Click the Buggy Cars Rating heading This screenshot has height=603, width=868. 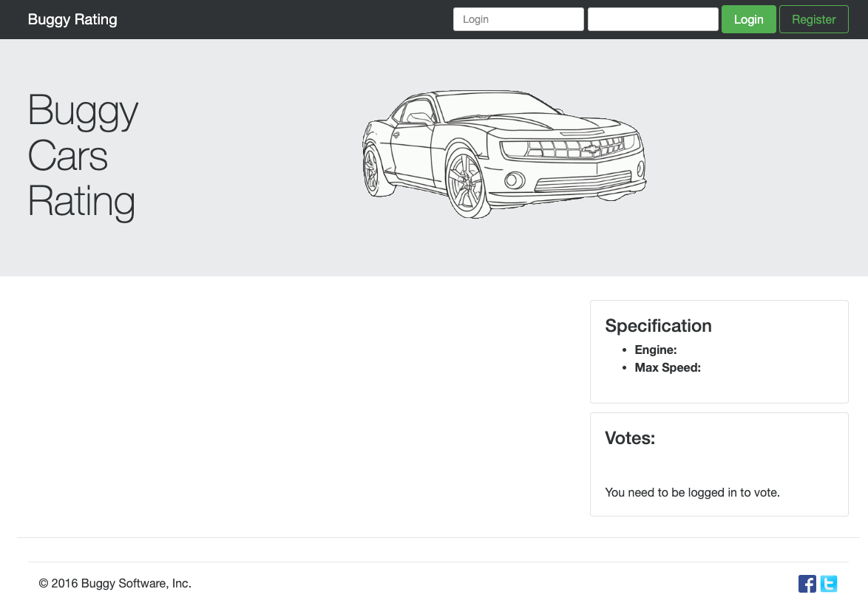point(81,157)
